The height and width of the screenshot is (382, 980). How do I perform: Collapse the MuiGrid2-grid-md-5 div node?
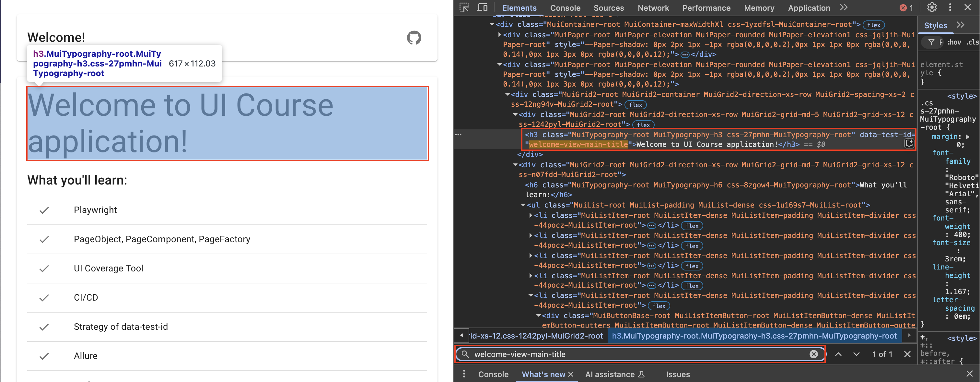[x=515, y=115]
